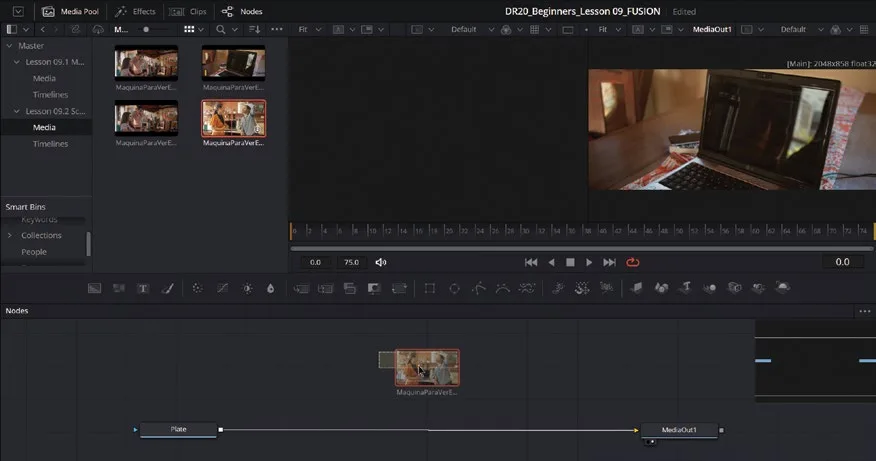The width and height of the screenshot is (876, 461).
Task: Add a FastNoise node from the toolbar
Action: pyautogui.click(x=118, y=288)
